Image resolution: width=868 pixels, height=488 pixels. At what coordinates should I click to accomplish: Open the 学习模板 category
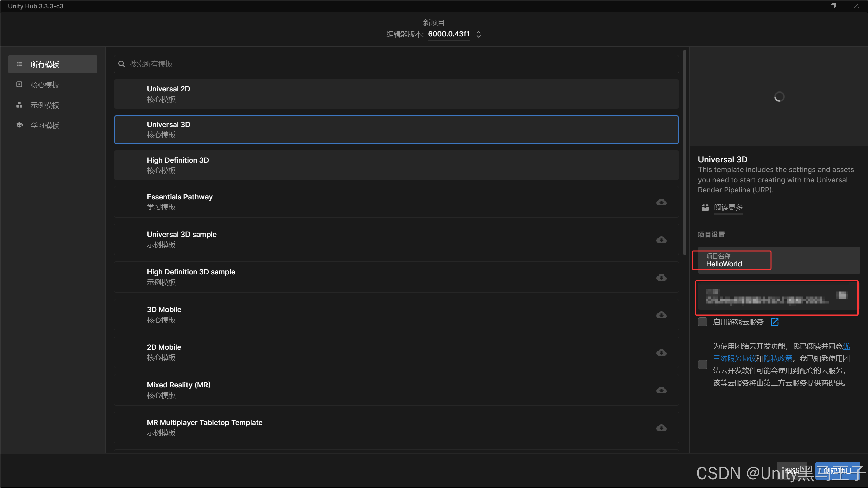(x=45, y=126)
